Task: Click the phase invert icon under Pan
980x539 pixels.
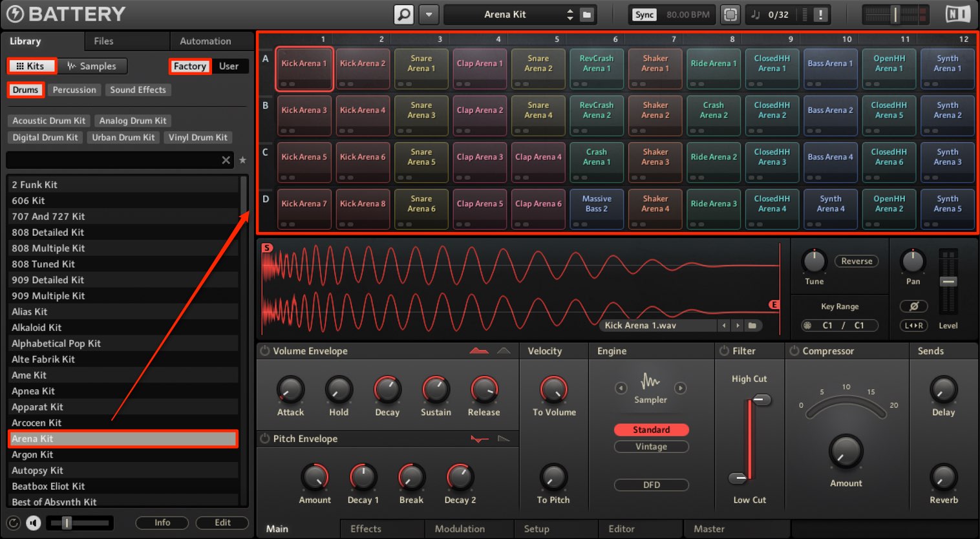Action: coord(913,306)
